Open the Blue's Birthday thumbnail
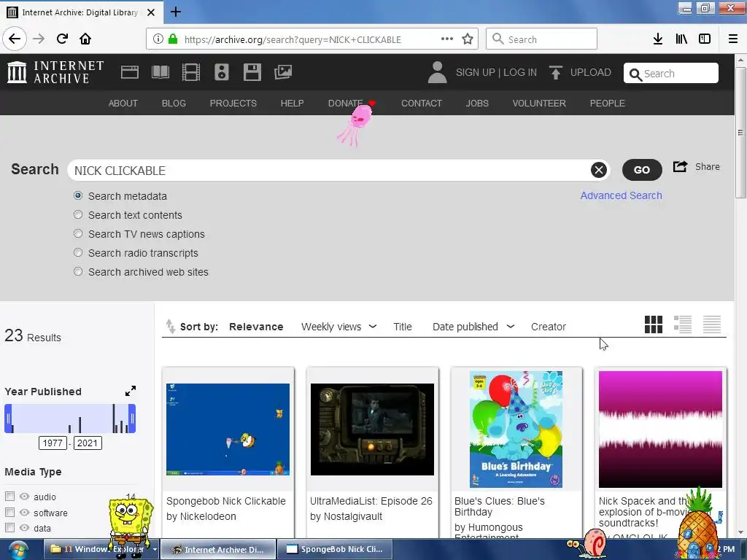The width and height of the screenshot is (747, 560). (x=516, y=429)
